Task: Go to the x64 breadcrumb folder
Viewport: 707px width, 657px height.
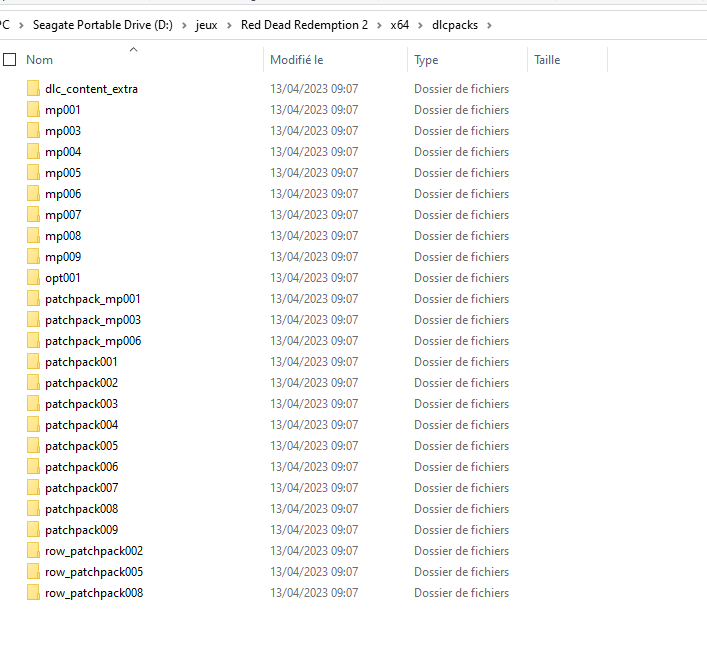Action: 399,25
